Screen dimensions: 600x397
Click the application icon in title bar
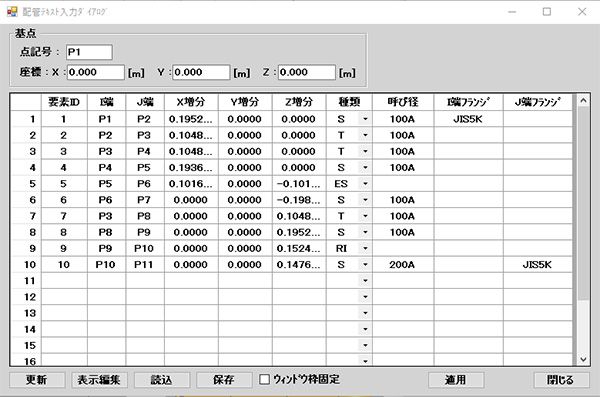12,11
